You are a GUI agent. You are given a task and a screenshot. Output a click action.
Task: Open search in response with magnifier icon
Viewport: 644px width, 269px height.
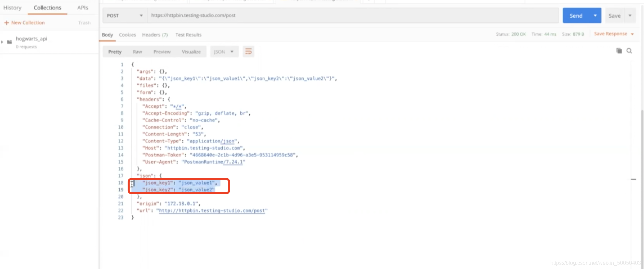pyautogui.click(x=629, y=51)
